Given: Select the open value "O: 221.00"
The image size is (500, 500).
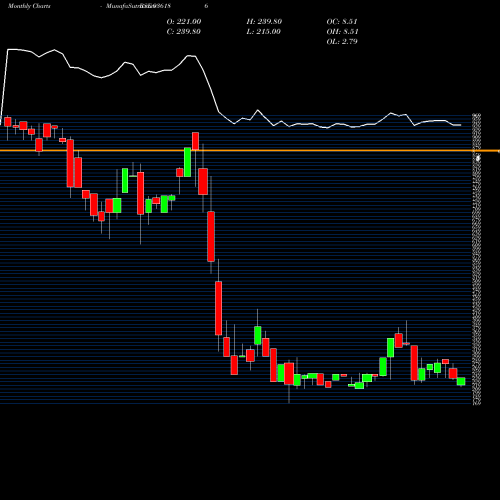Looking at the screenshot, I should (x=184, y=22).
